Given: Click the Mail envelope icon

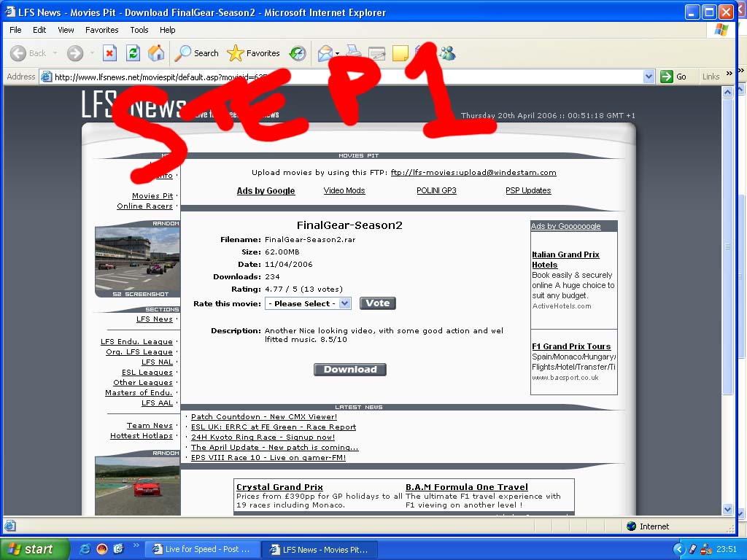Looking at the screenshot, I should [325, 53].
